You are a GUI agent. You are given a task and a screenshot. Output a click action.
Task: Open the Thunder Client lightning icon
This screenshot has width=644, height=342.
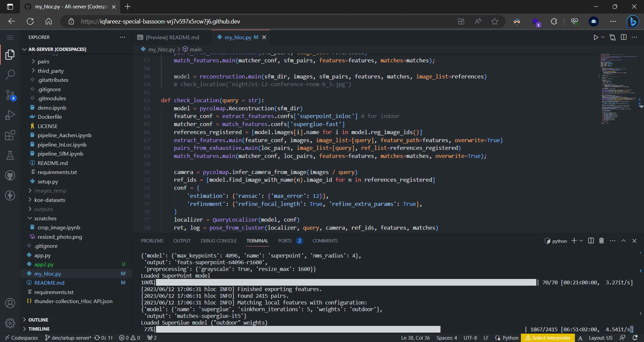coord(10,195)
